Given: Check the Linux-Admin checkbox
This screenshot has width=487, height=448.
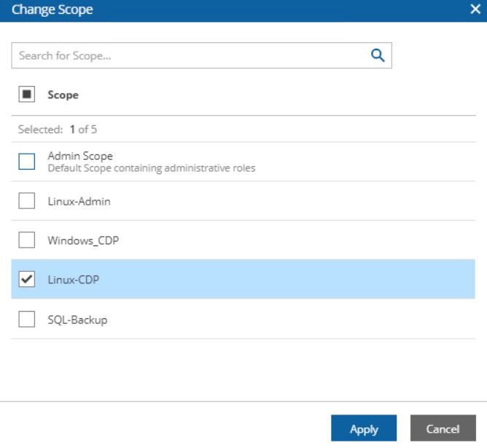Looking at the screenshot, I should click(x=27, y=201).
